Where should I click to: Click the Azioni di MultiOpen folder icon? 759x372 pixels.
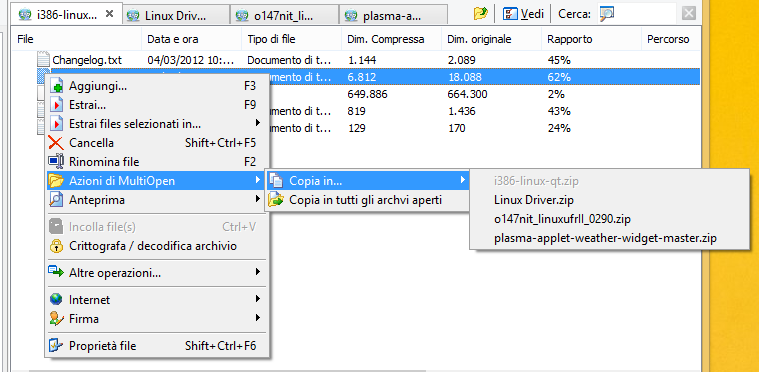click(x=57, y=181)
